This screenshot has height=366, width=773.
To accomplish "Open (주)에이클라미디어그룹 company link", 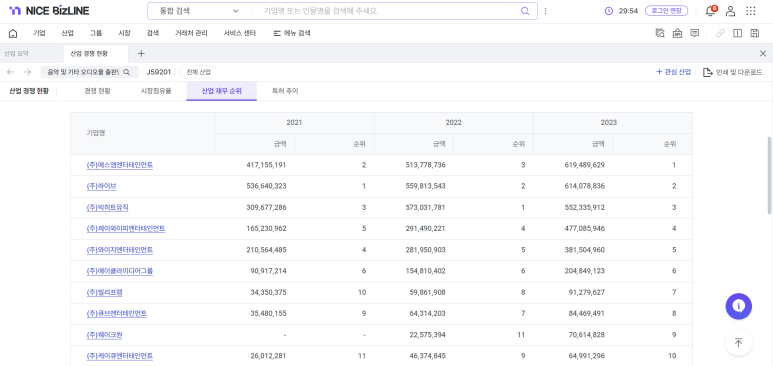I will tap(120, 271).
